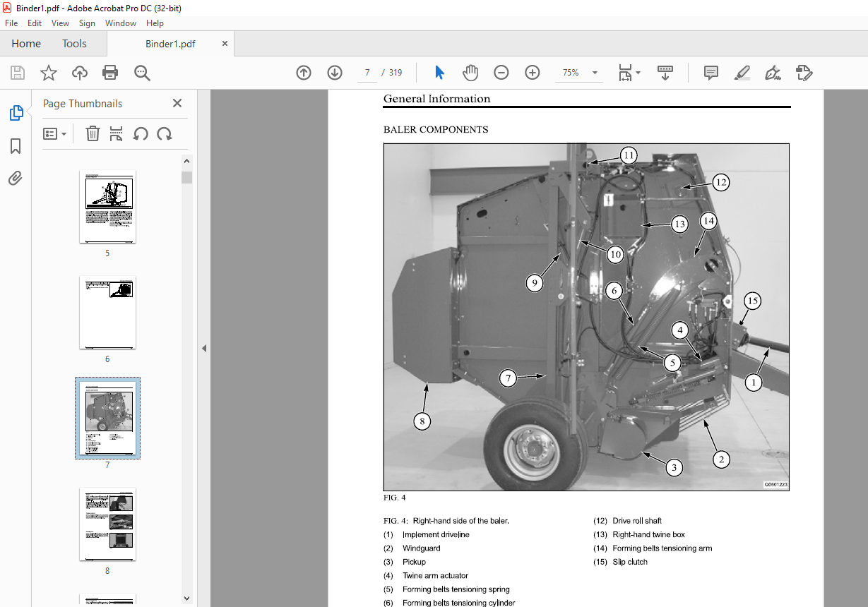This screenshot has height=607, width=868.
Task: Open thumbnail options dropdown menu
Action: (55, 133)
